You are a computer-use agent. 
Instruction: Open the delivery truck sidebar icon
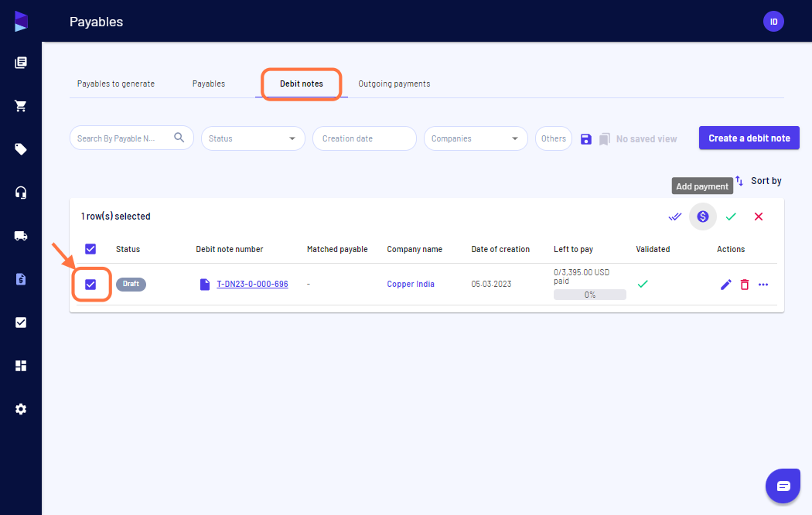pyautogui.click(x=21, y=236)
